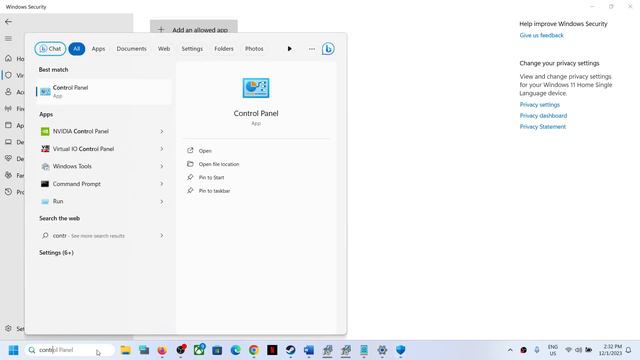
Task: Select the All filter tab
Action: 76,49
